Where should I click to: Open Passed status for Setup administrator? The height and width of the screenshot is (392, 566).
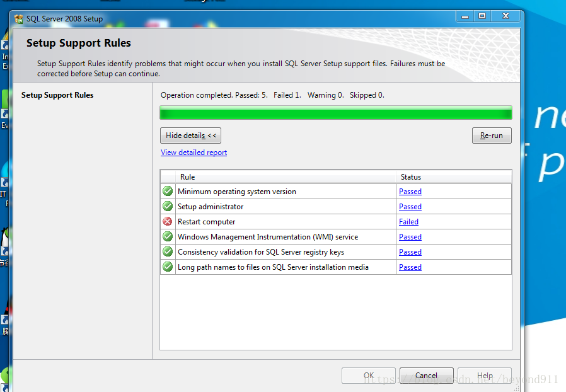[x=410, y=207]
